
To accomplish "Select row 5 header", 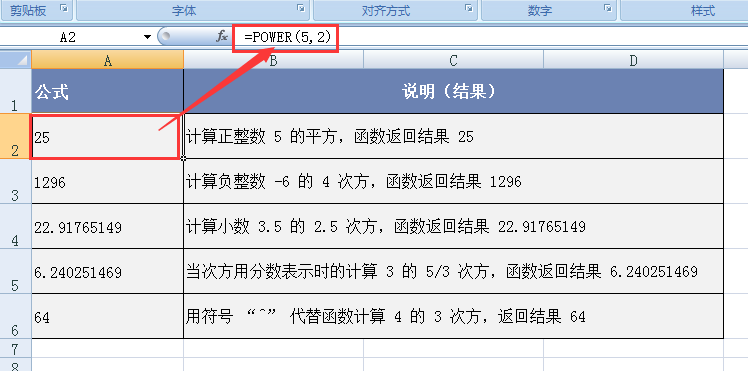I will pyautogui.click(x=15, y=271).
